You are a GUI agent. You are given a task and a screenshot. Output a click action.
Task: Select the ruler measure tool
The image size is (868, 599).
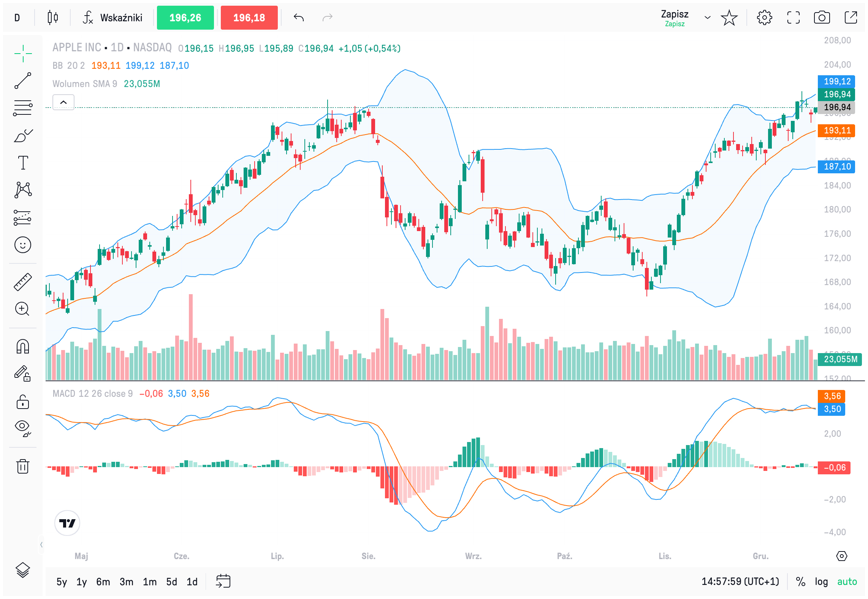(x=23, y=282)
